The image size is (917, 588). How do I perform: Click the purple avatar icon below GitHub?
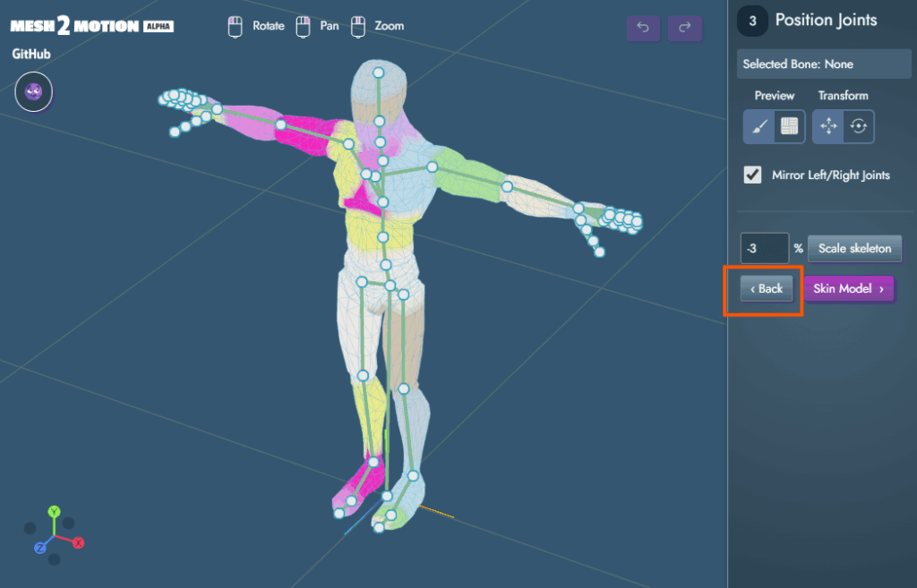pyautogui.click(x=33, y=91)
